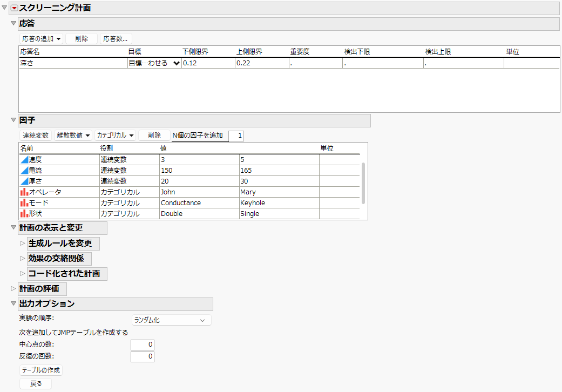Image resolution: width=562 pixels, height=392 pixels.
Task: Click the 役割 cell for オペレータ
Action: (x=129, y=192)
